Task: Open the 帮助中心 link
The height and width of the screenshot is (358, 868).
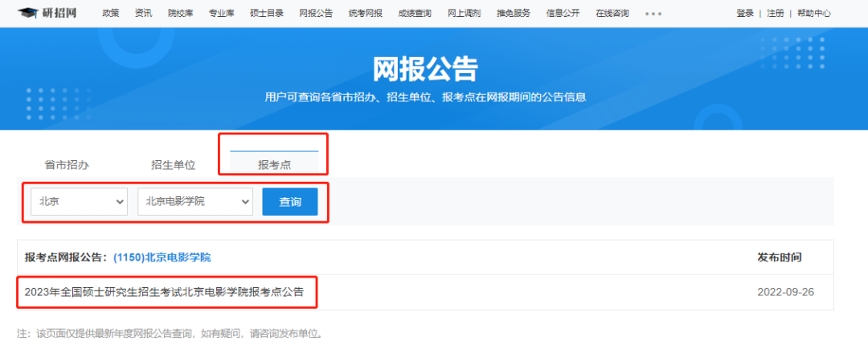Action: coord(813,14)
